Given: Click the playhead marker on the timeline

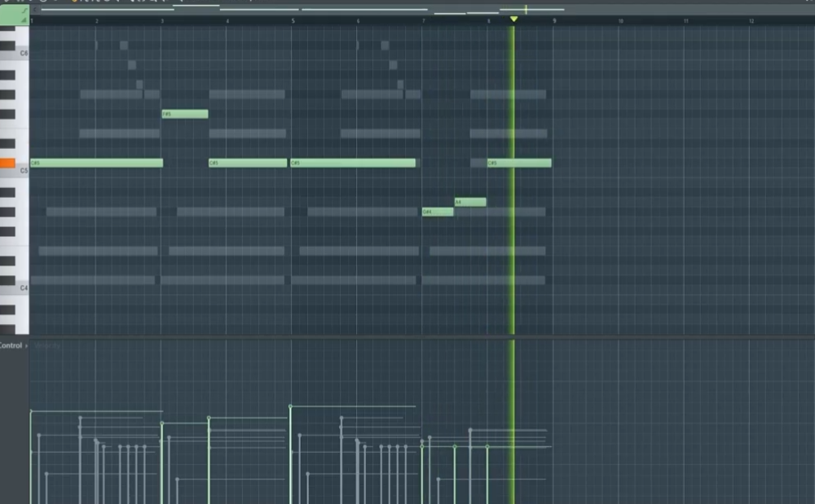Looking at the screenshot, I should (x=513, y=20).
